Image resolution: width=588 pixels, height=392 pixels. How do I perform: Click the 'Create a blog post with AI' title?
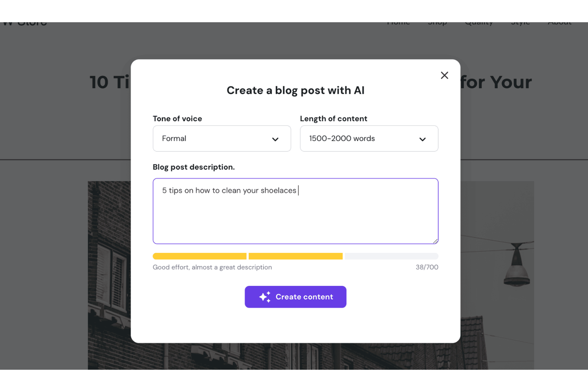pos(296,90)
